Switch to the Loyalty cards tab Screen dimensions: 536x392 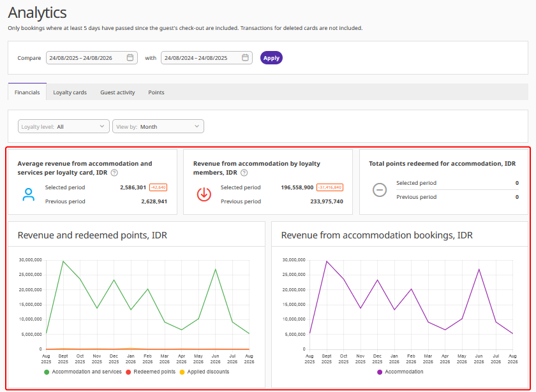[70, 92]
